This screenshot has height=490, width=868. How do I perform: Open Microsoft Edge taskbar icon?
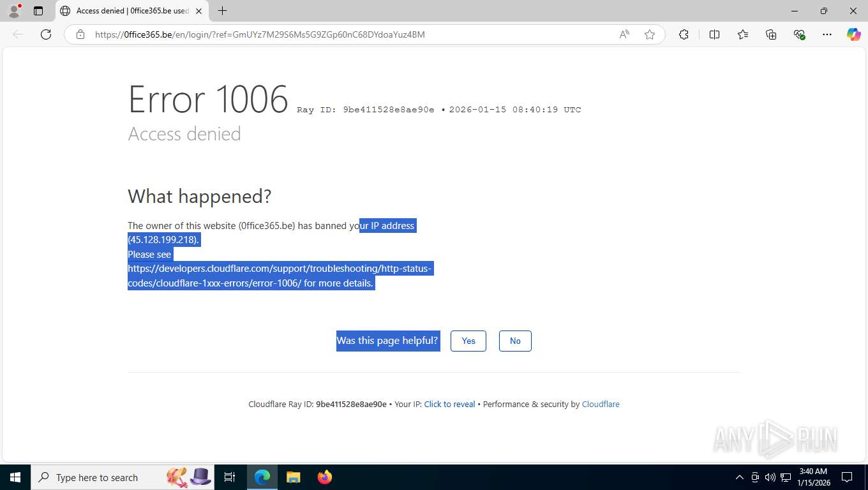[262, 477]
